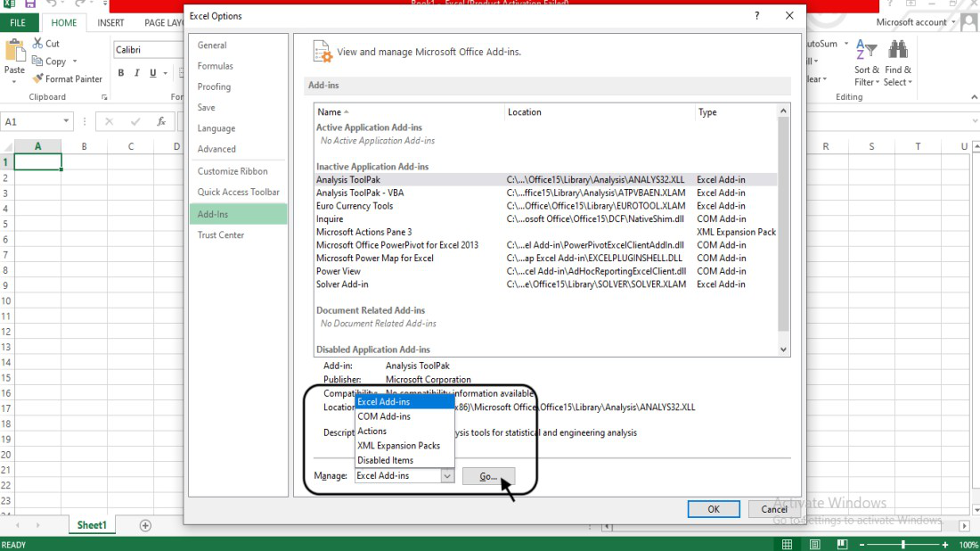
Task: Open Clipboard group dialog launcher
Action: [104, 97]
